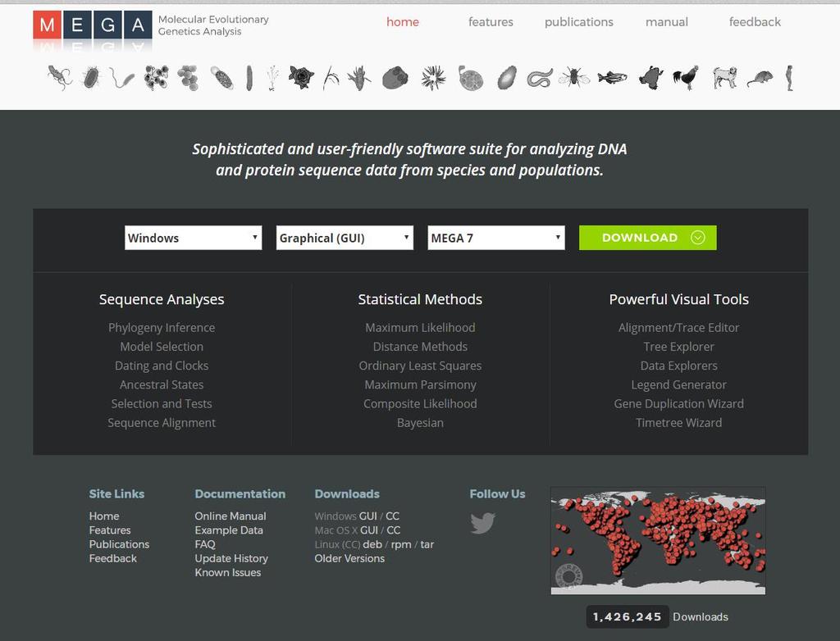The width and height of the screenshot is (840, 641).
Task: Open the Graphical (GUI) interface dropdown
Action: click(345, 238)
